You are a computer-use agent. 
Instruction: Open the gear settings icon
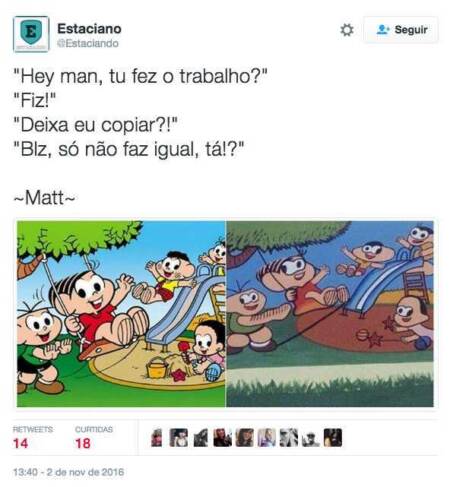click(x=347, y=30)
